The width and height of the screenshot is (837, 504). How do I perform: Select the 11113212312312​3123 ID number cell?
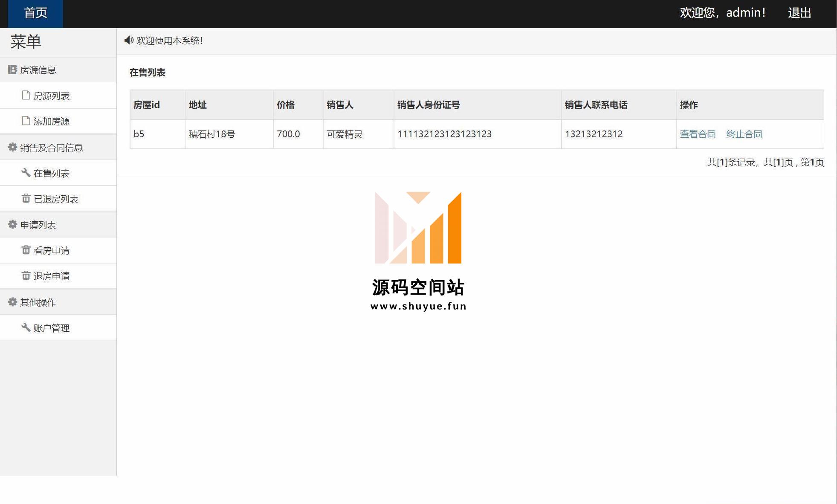[x=478, y=134]
